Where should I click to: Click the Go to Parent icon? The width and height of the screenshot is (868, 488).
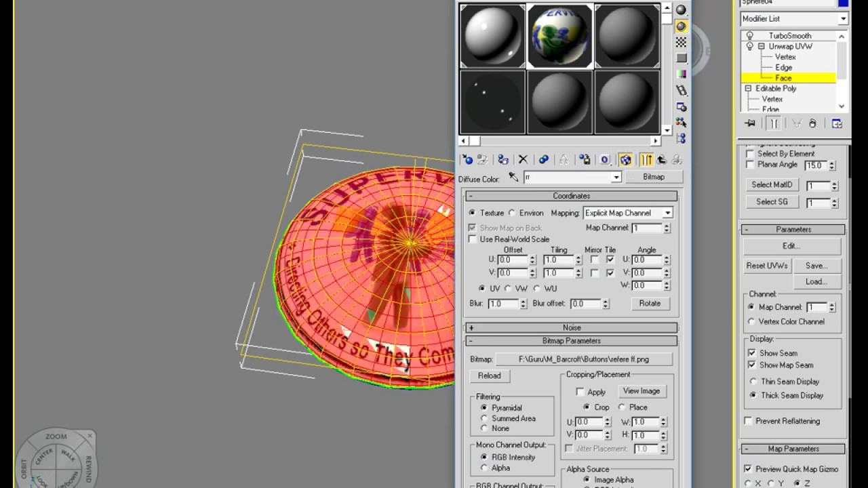tap(661, 160)
